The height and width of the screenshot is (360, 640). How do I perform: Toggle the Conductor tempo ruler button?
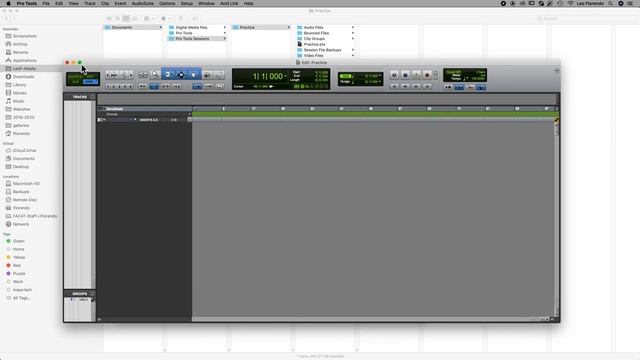click(x=481, y=87)
